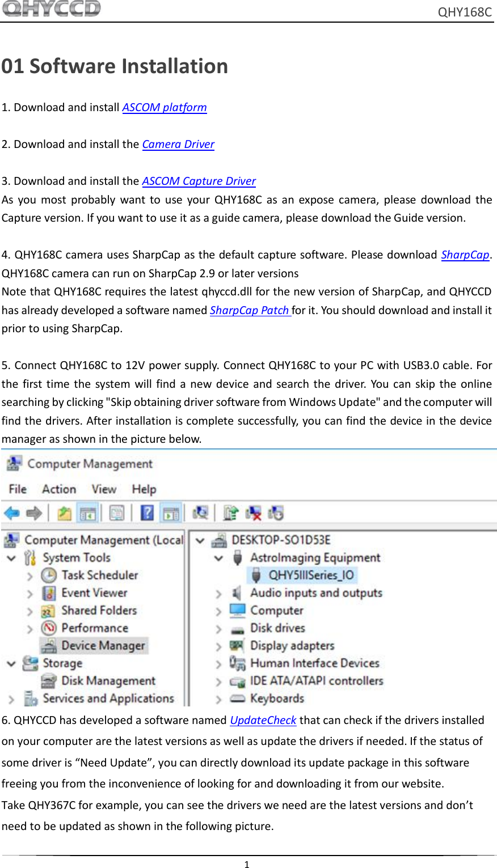Viewport: 497px width, 868px height.
Task: Collapse the System Tools node
Action: [x=11, y=558]
